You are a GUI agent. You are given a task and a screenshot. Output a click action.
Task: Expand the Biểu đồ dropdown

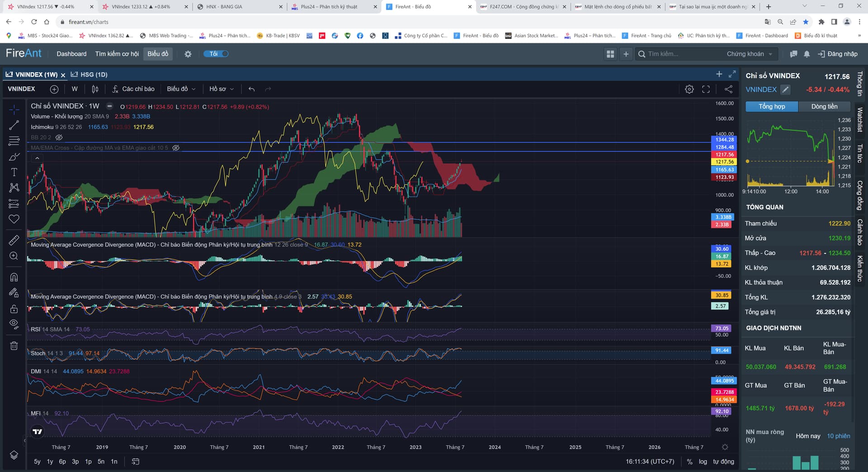click(x=181, y=89)
